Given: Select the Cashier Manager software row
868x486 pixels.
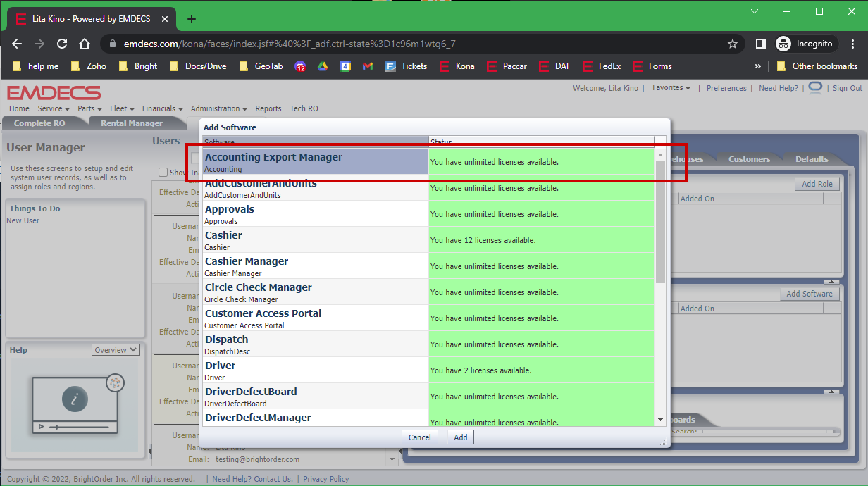Looking at the screenshot, I should 315,266.
